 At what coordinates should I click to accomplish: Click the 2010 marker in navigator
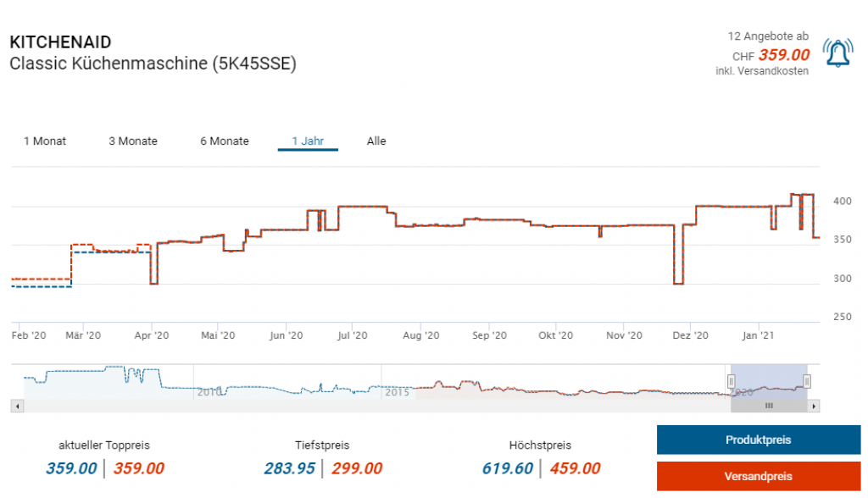point(209,392)
